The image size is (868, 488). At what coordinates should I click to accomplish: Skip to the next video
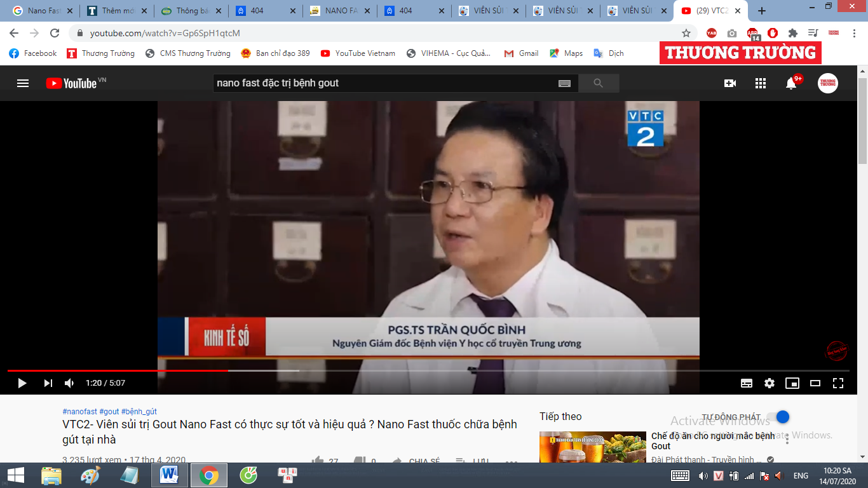pos(48,383)
